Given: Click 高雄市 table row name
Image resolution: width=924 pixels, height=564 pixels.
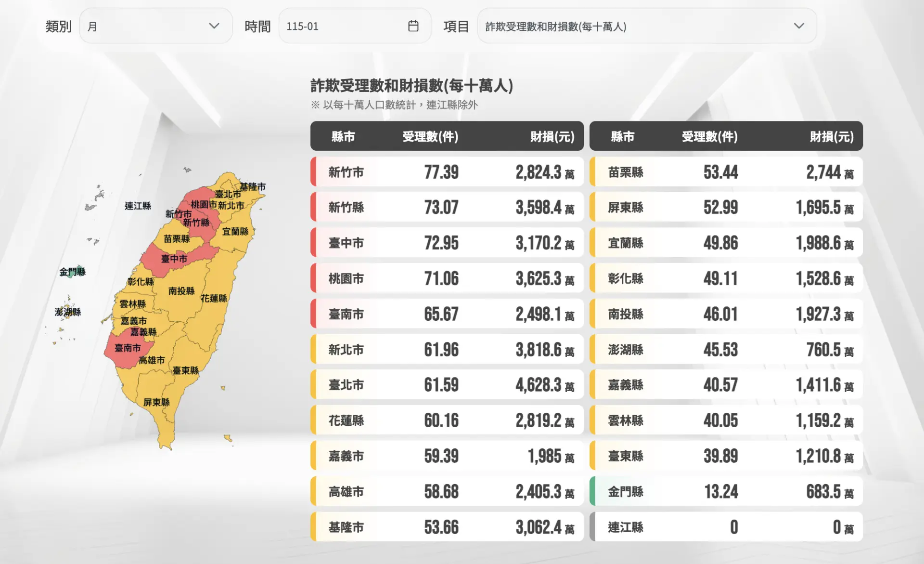Looking at the screenshot, I should pyautogui.click(x=346, y=492).
